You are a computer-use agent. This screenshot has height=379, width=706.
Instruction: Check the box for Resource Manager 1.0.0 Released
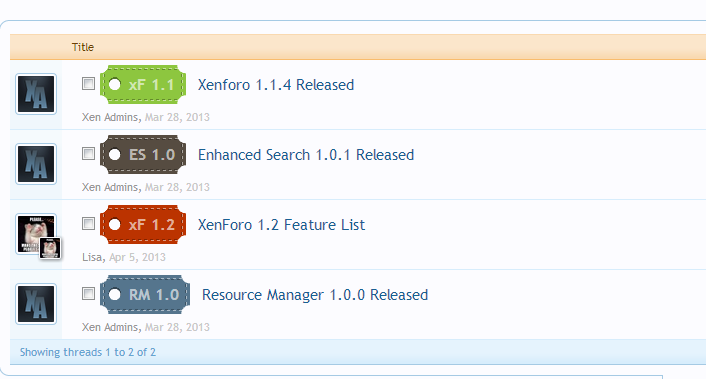click(88, 293)
